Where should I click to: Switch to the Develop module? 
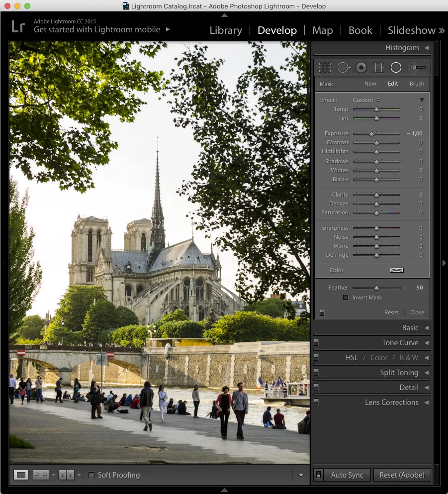pos(277,30)
